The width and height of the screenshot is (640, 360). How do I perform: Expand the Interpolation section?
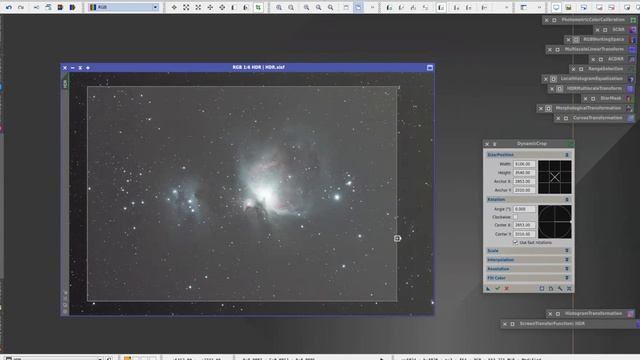point(567,260)
